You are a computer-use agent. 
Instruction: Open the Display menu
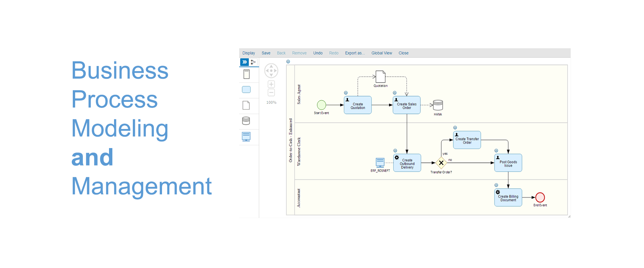[249, 53]
